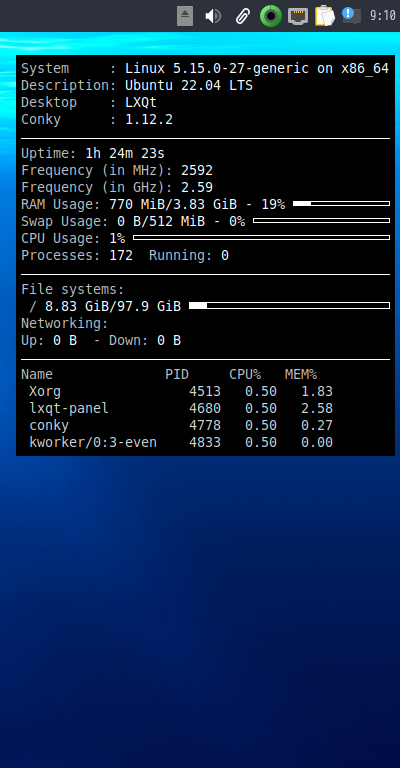Image resolution: width=400 pixels, height=768 pixels.
Task: Click the "Name" column header
Action: 37,374
